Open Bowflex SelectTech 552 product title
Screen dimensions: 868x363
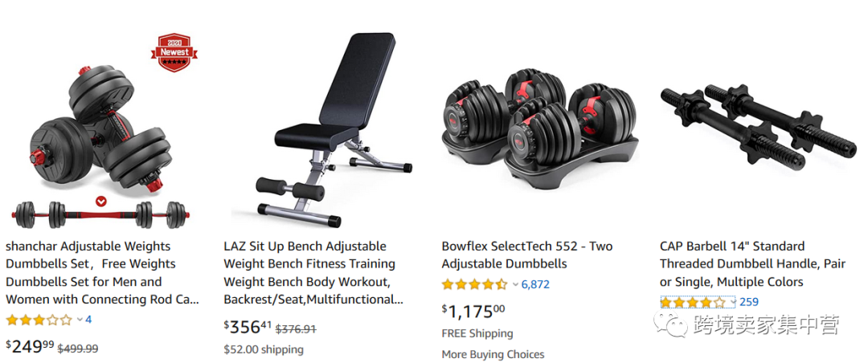click(x=527, y=255)
